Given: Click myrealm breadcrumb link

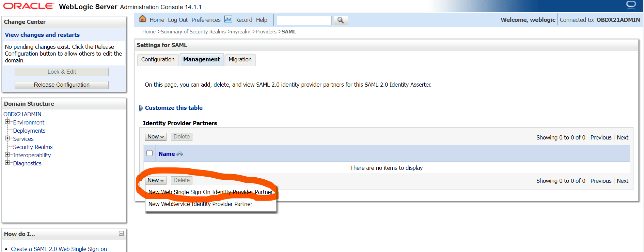Looking at the screenshot, I should 240,32.
